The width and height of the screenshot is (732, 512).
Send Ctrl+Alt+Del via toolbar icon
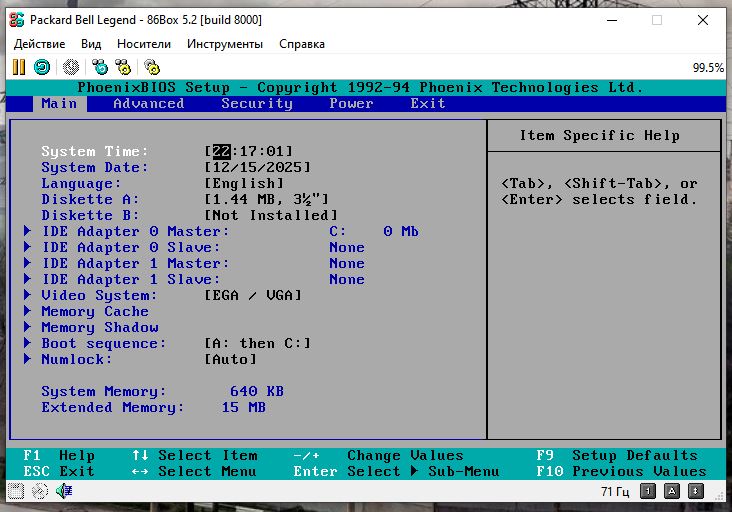tap(99, 68)
